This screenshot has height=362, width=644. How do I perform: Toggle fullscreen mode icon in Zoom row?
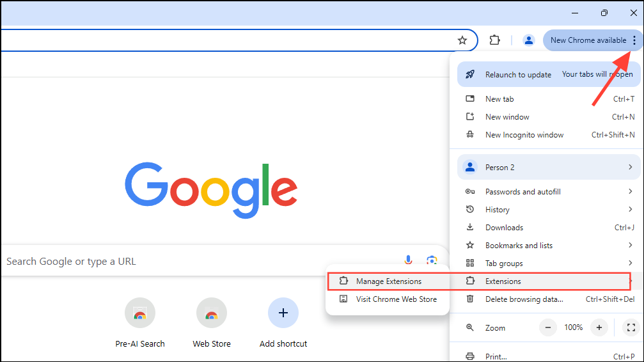coord(631,327)
